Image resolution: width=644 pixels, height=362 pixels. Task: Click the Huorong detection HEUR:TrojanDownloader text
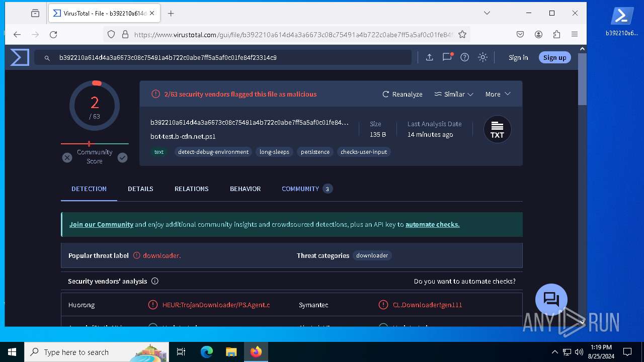pyautogui.click(x=216, y=305)
